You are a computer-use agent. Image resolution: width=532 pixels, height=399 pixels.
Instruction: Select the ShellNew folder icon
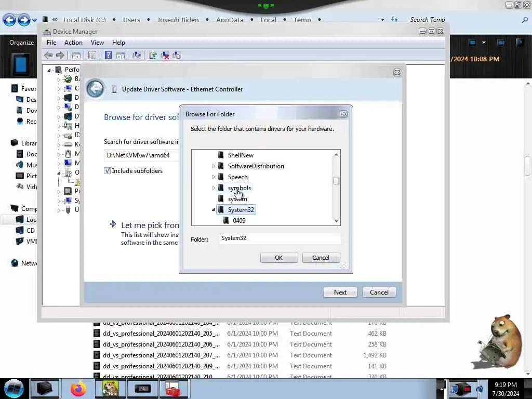point(221,155)
